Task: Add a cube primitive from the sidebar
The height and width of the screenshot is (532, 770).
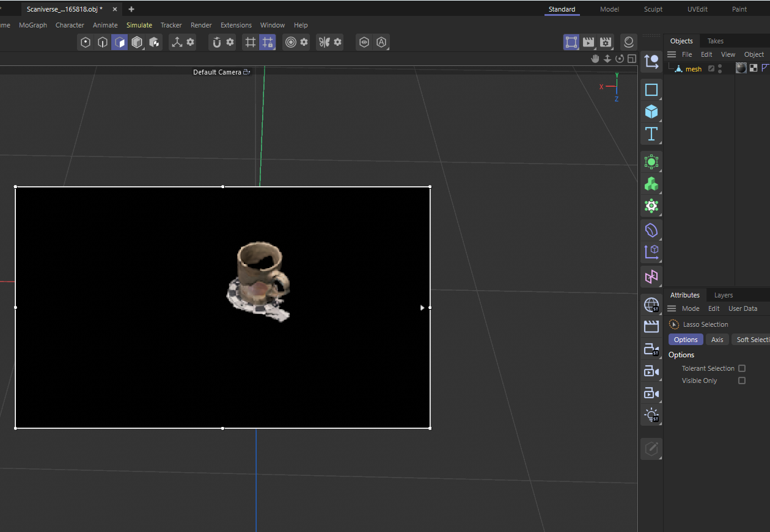Action: click(x=651, y=112)
